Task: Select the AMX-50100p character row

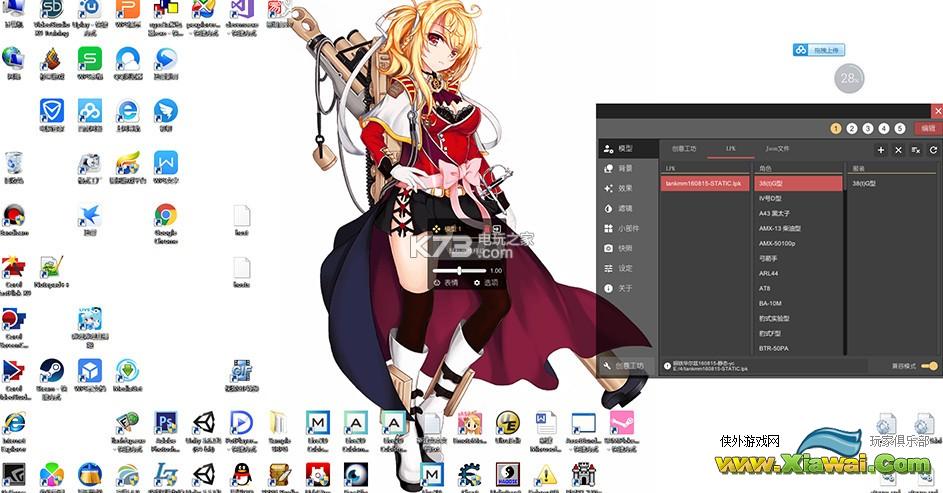Action: tap(798, 243)
